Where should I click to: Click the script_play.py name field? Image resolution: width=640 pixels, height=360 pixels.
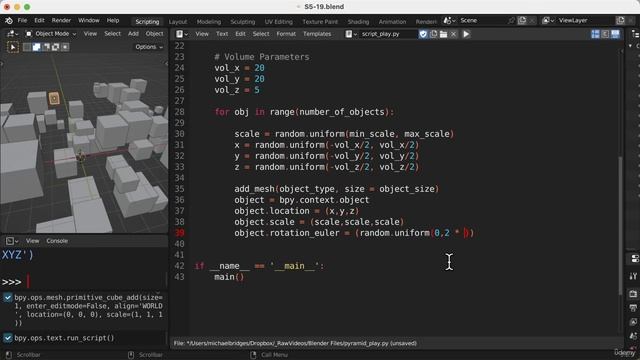point(387,34)
